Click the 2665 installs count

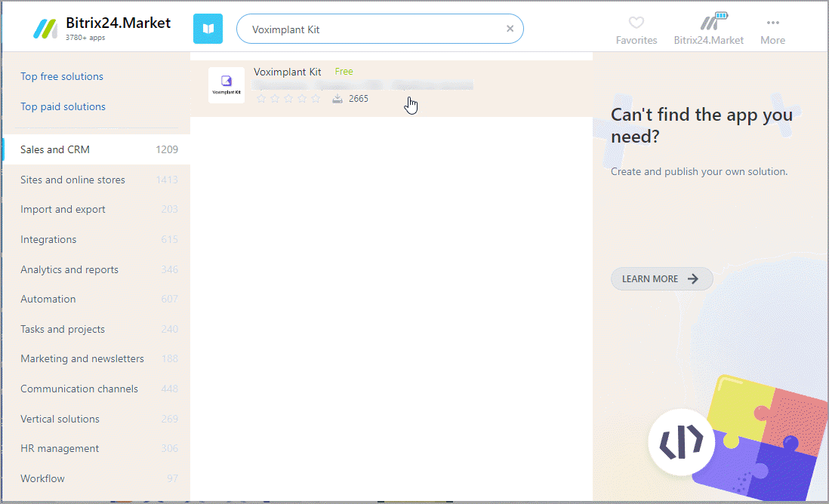pyautogui.click(x=359, y=99)
